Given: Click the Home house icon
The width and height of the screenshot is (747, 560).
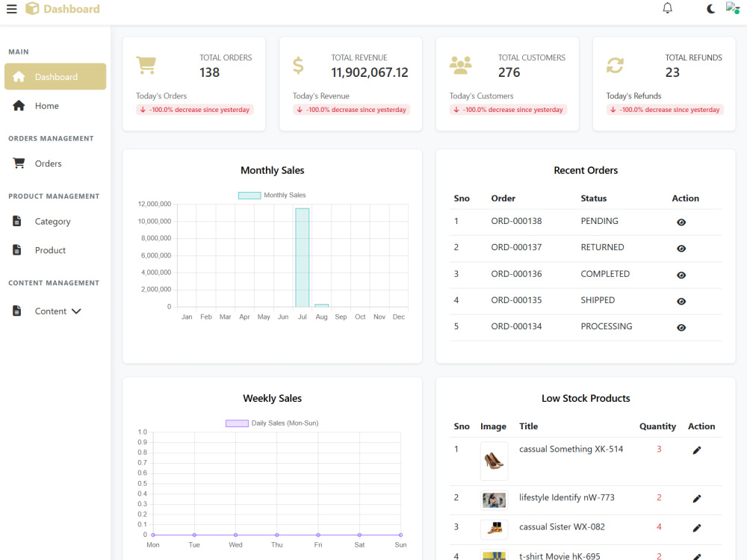Looking at the screenshot, I should [x=19, y=106].
